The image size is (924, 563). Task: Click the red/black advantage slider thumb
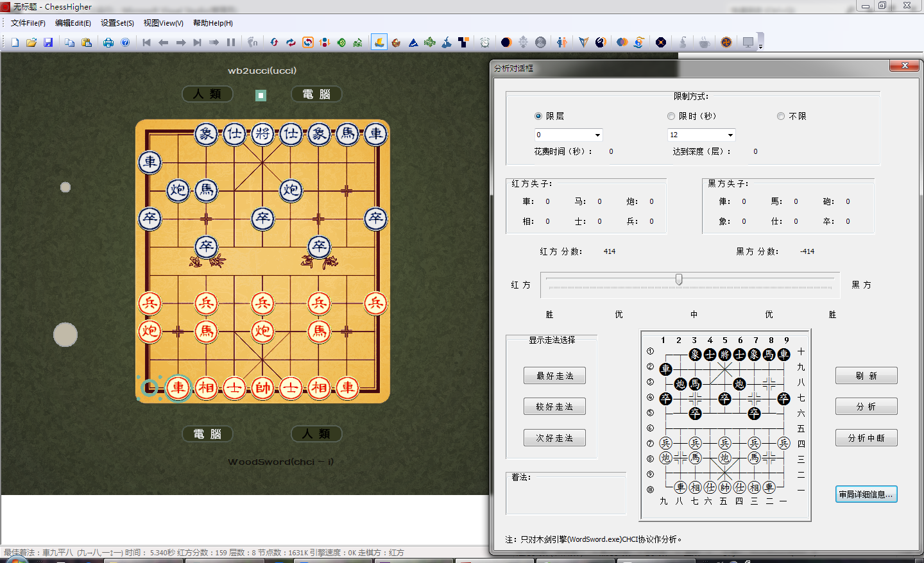[x=679, y=280]
